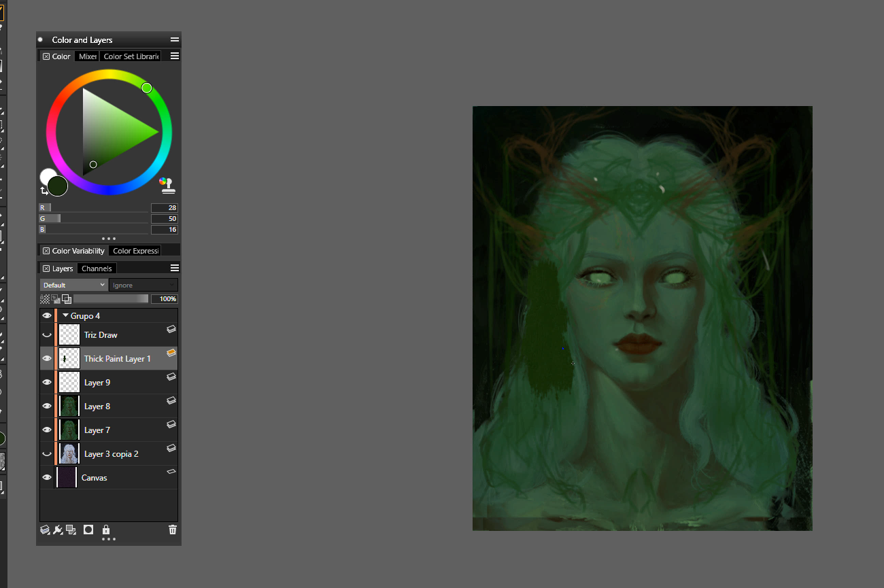Screen dimensions: 884x588
Task: Click the layer opacity slider
Action: click(110, 299)
